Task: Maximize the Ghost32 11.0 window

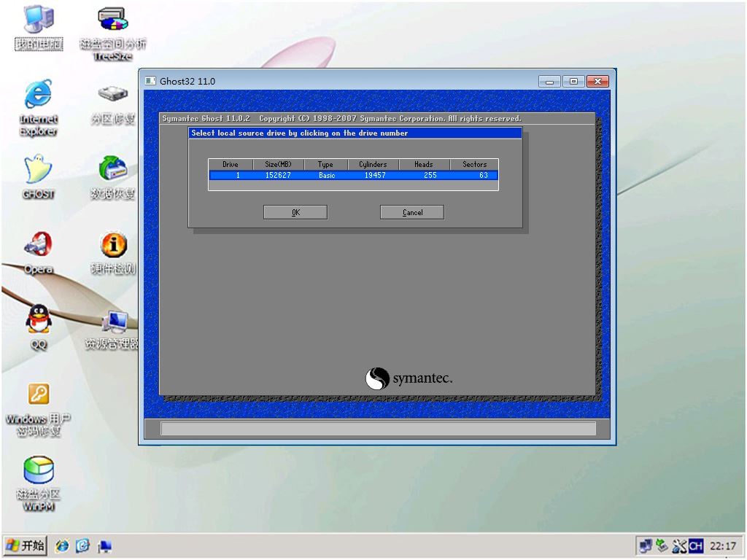Action: tap(573, 82)
